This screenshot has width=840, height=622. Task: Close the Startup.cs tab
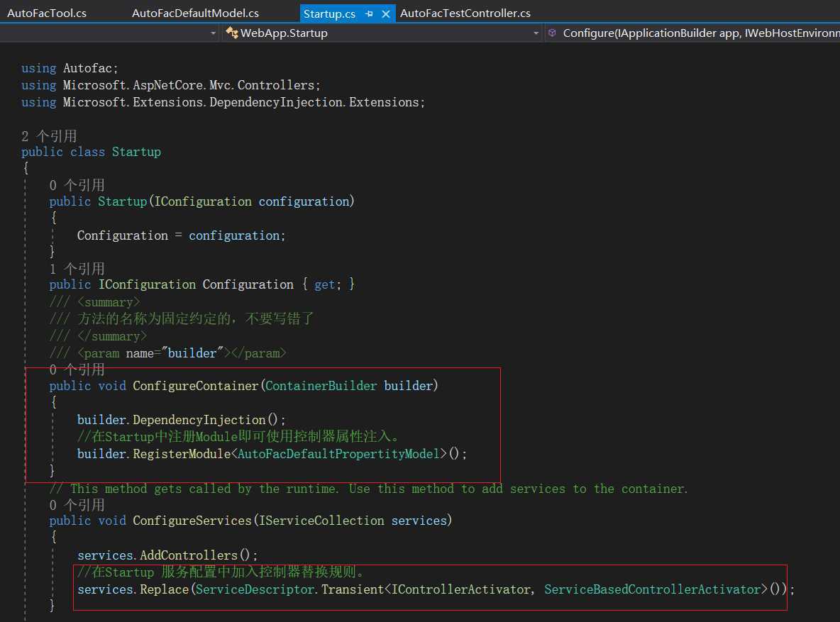click(386, 14)
